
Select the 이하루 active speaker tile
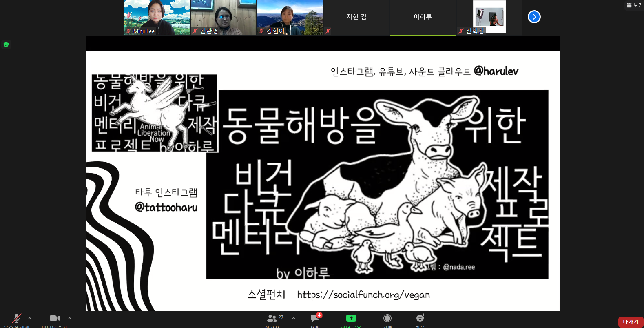pyautogui.click(x=423, y=18)
